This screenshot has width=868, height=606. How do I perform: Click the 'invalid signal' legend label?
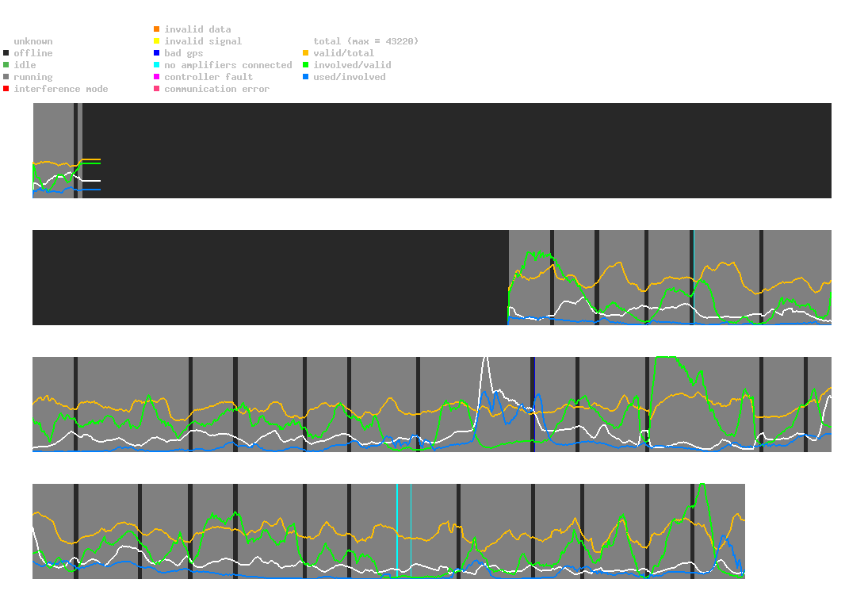[x=203, y=41]
